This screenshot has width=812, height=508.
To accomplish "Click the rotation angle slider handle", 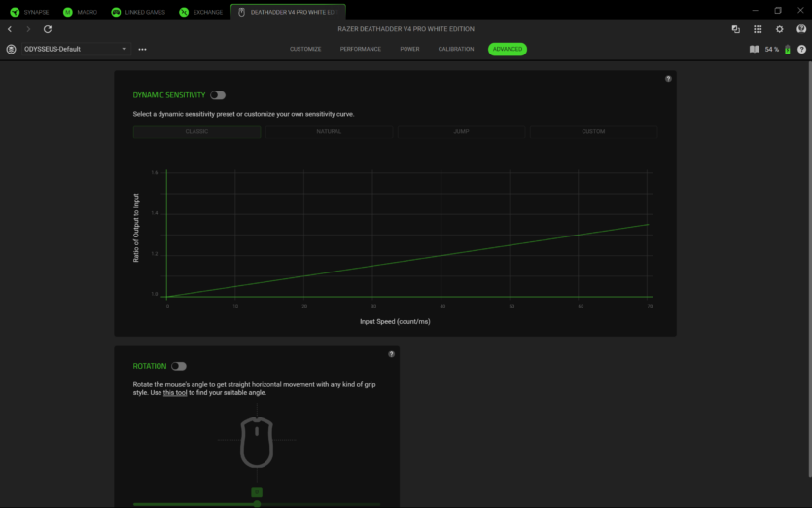I will (x=257, y=503).
